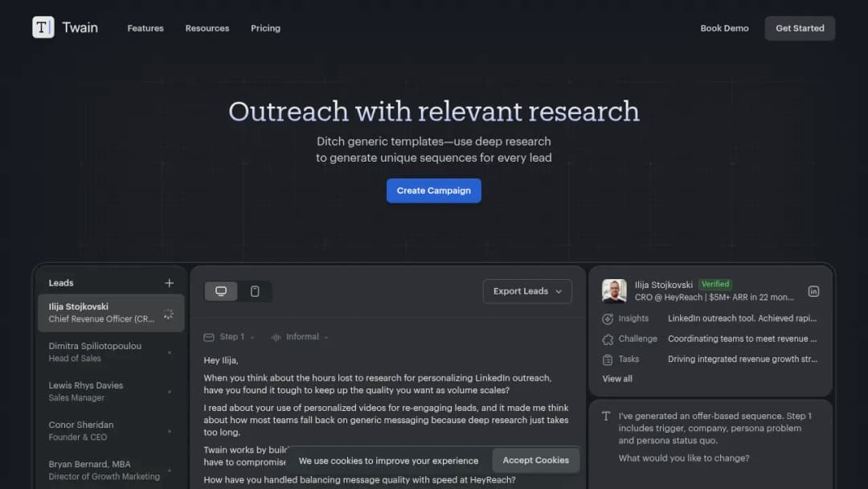
Task: Click the Get Started button
Action: (x=800, y=28)
